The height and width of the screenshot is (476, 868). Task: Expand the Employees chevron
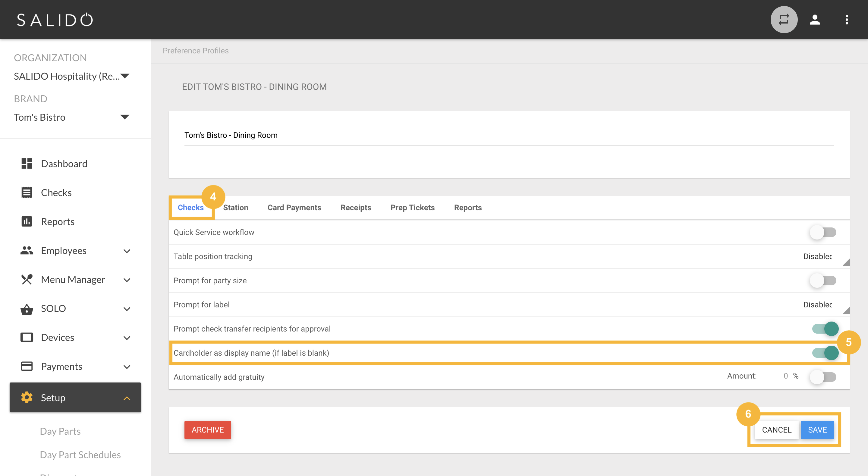pos(127,251)
